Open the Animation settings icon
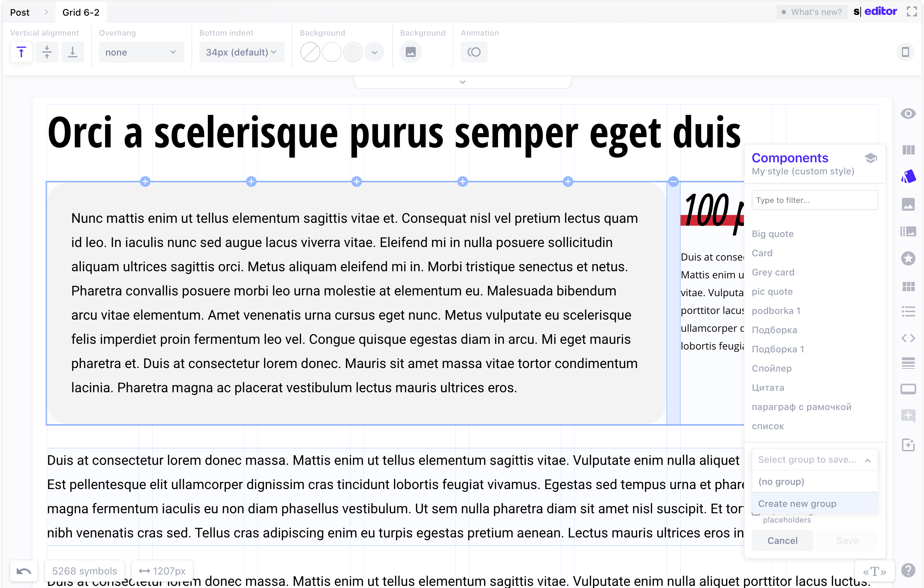 474,52
